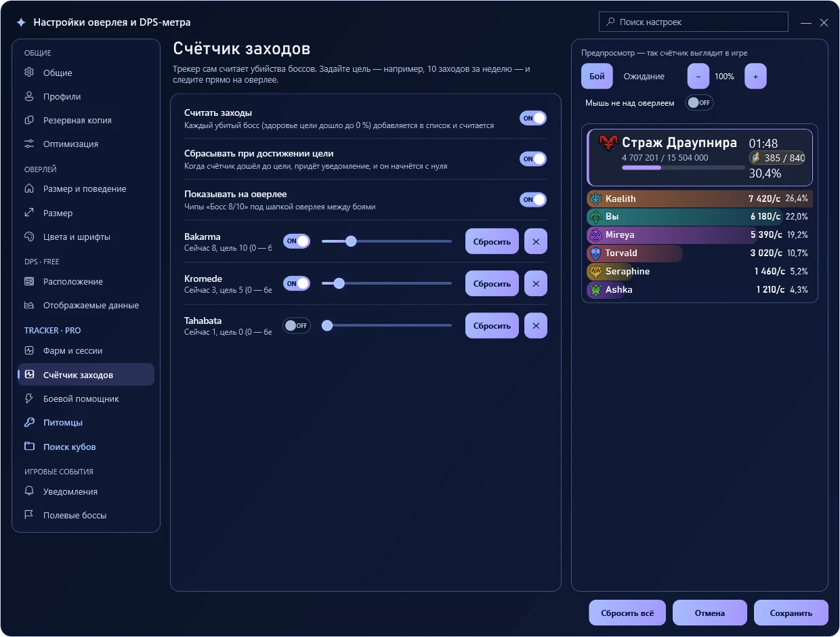Decrease preview scale with the minus button

(698, 77)
